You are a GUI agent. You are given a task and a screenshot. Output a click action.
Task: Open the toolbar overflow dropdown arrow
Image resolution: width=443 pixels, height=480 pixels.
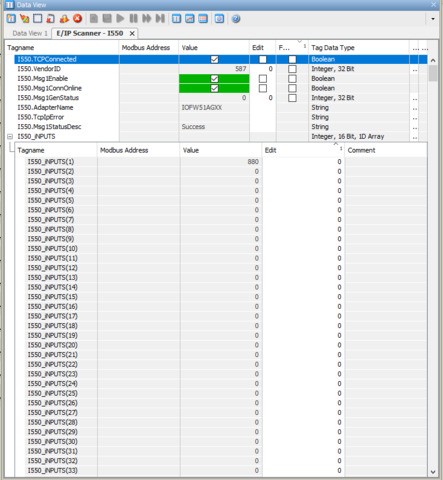click(433, 19)
